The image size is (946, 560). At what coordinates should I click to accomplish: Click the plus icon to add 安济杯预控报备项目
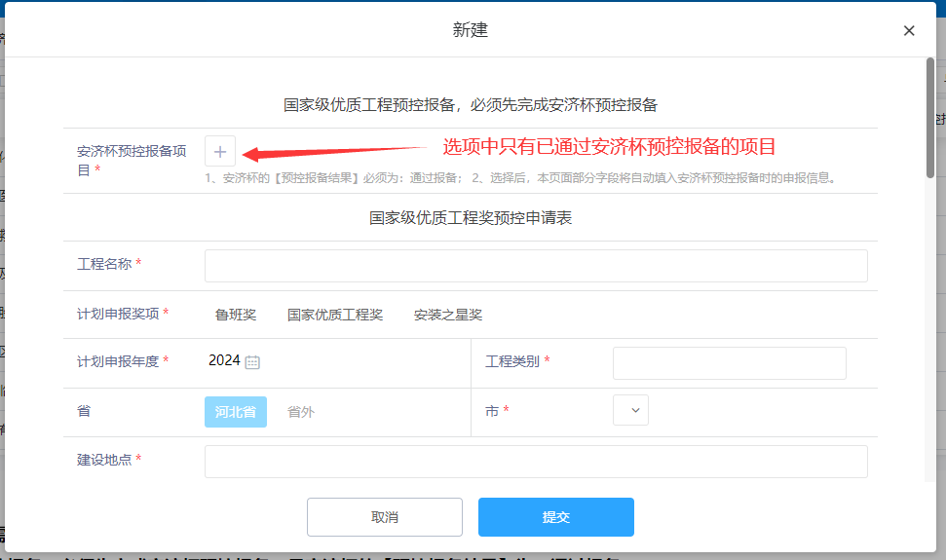point(220,152)
